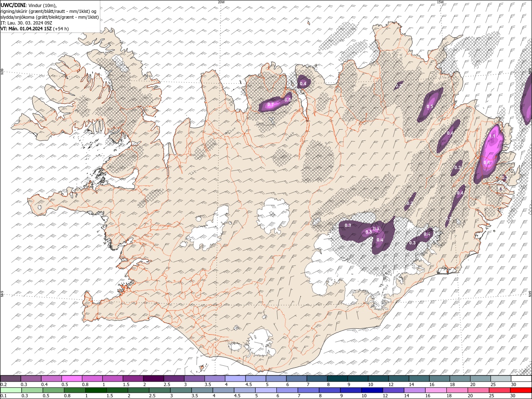
Task: Pick the very dark purple 2 swatch in top legend row
Action: tap(153, 379)
